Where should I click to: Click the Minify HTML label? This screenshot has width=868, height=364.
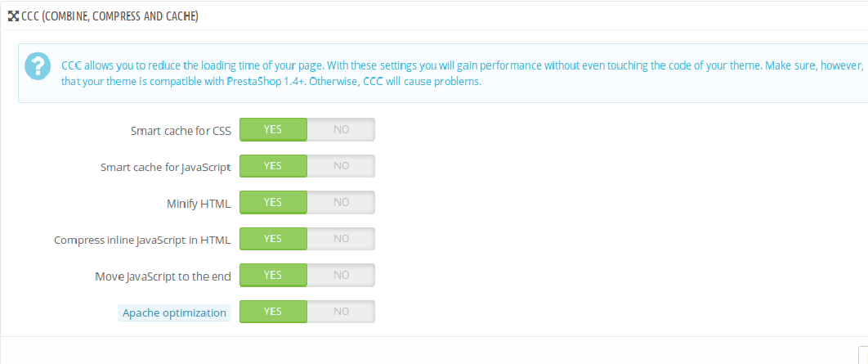(199, 204)
